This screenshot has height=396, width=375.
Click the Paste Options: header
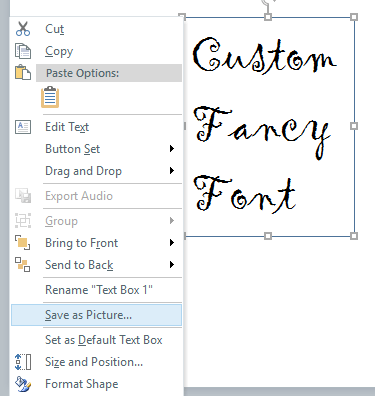tap(109, 73)
